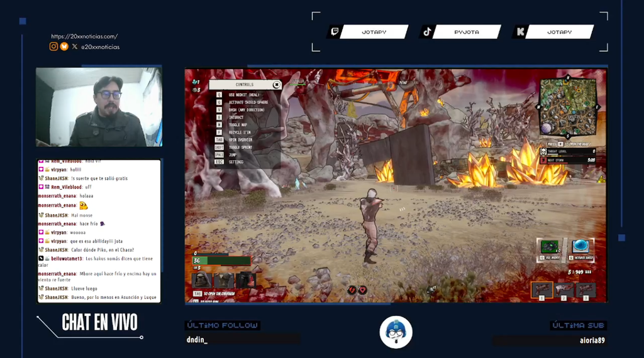Screen dimensions: 644x358
Task: Click the in-game minimap
Action: click(568, 107)
